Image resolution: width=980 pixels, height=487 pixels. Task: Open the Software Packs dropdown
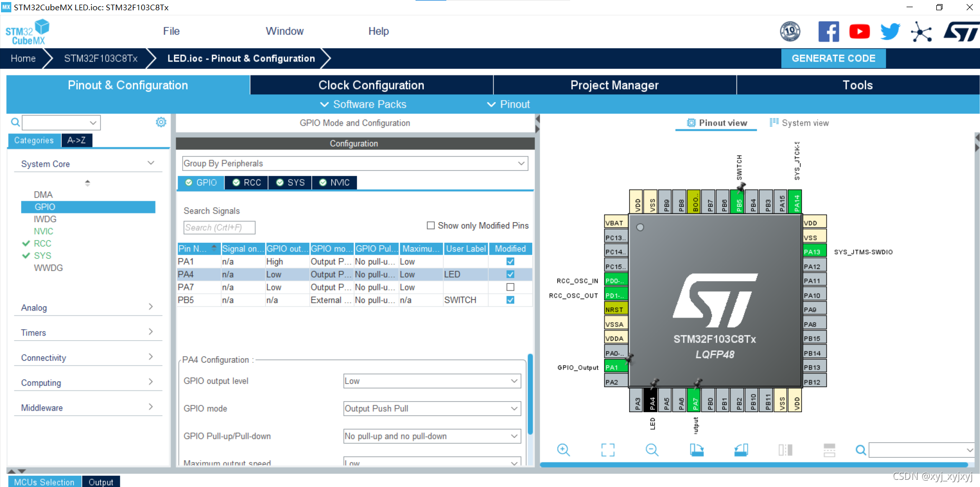[363, 104]
